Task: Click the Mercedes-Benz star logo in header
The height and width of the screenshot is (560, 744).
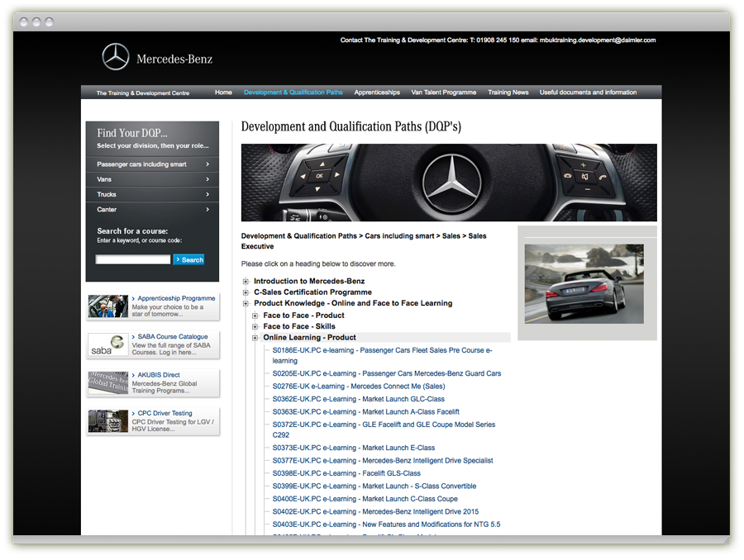Action: (x=116, y=57)
